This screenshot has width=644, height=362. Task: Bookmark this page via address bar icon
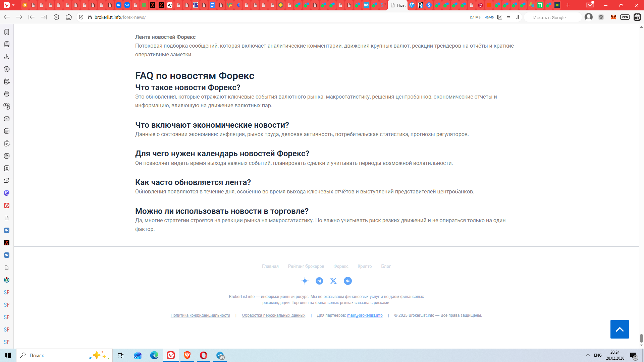point(517,17)
